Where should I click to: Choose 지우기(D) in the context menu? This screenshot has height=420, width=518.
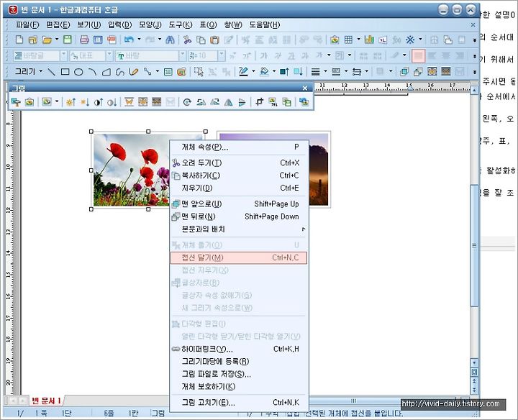[x=239, y=188]
